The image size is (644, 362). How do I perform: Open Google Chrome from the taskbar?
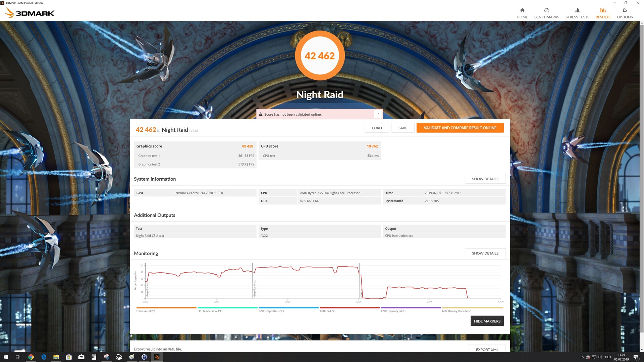31,357
